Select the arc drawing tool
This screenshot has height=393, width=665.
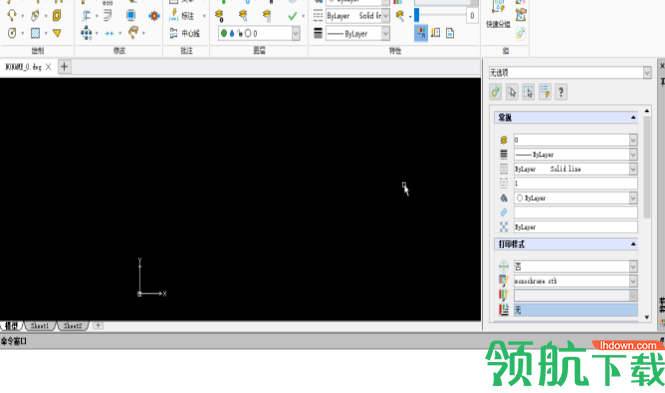tap(11, 16)
